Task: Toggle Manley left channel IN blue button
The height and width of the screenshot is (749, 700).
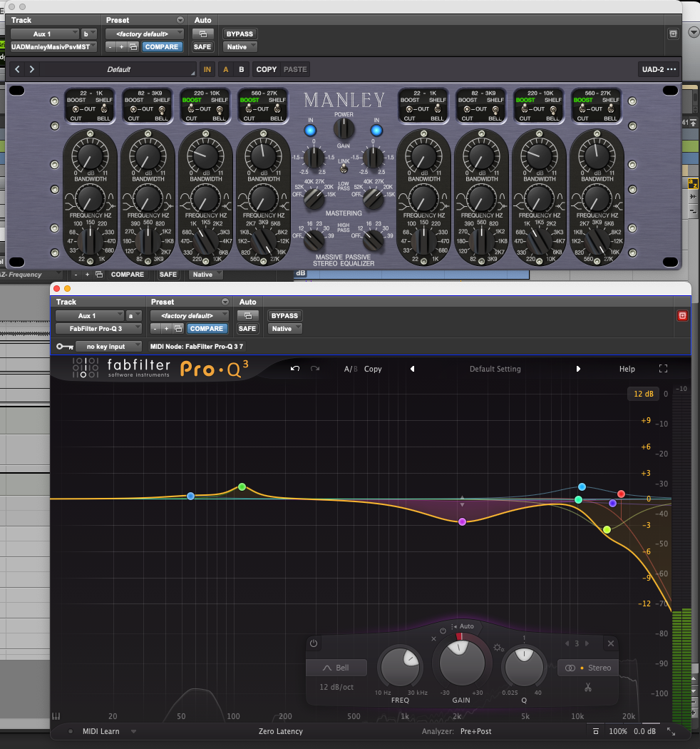Action: (x=310, y=130)
